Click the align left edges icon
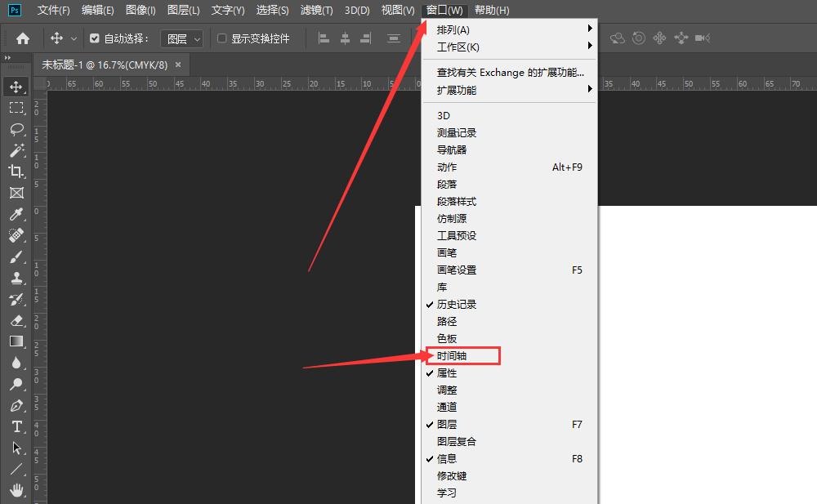 324,38
